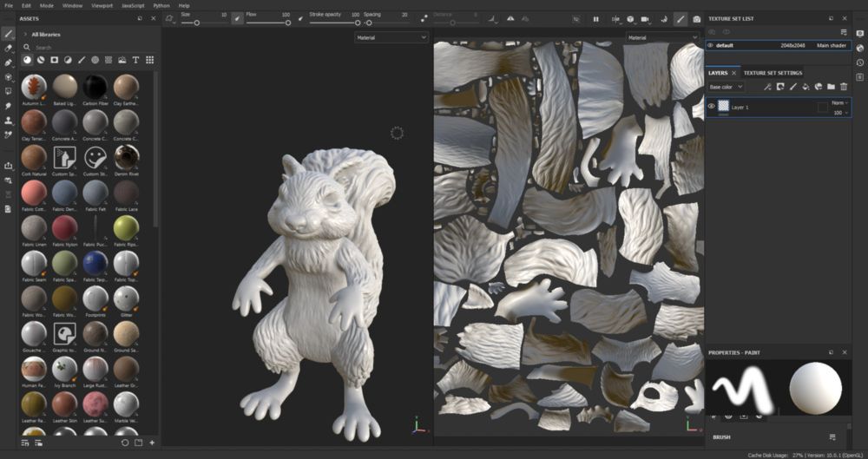Open the Python menu

click(161, 5)
